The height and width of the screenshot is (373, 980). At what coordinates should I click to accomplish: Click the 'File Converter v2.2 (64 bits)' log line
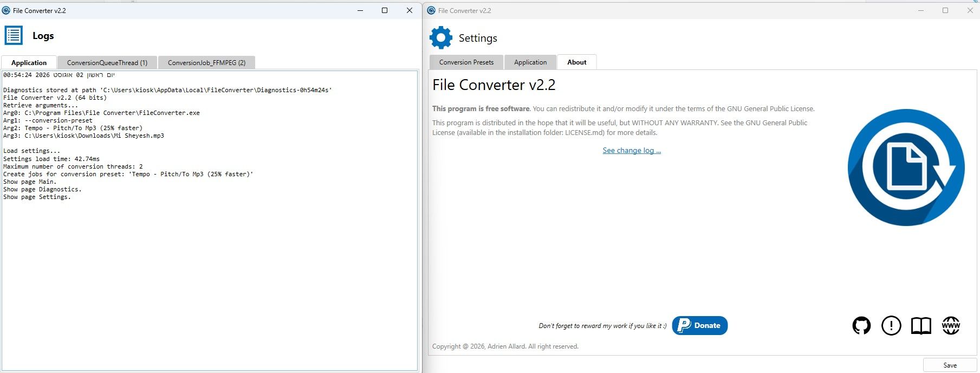[55, 98]
